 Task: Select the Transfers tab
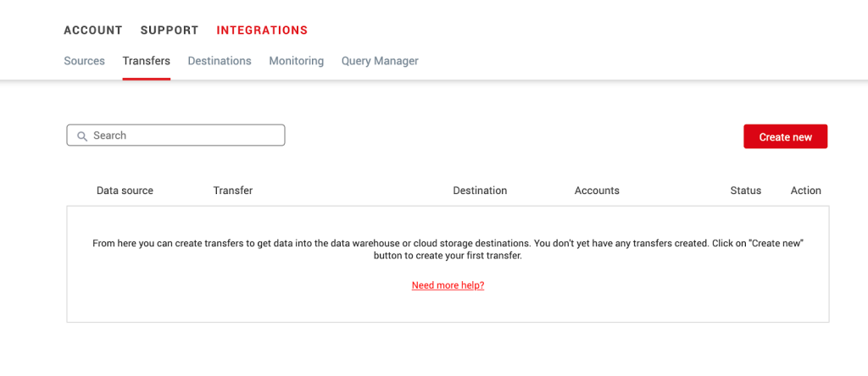click(x=146, y=61)
